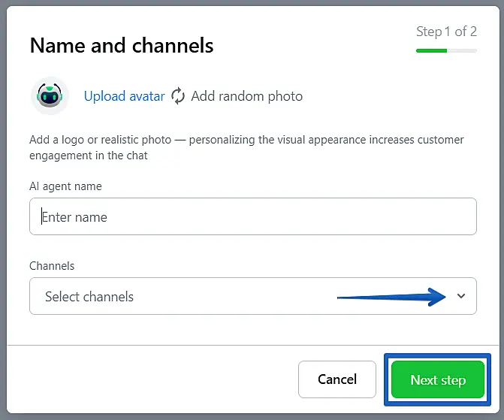The image size is (504, 420).
Task: Click the empty footer area left of Cancel
Action: pyautogui.click(x=150, y=379)
